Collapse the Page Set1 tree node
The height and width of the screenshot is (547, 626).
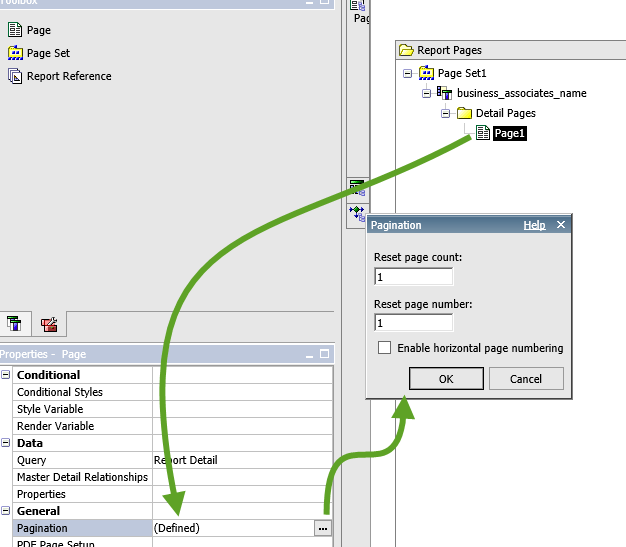(x=407, y=73)
